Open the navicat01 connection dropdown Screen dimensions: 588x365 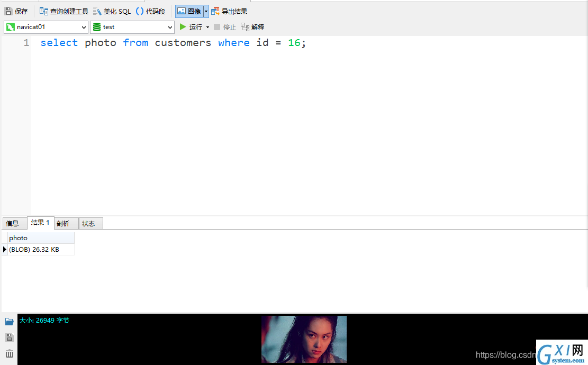pos(46,27)
